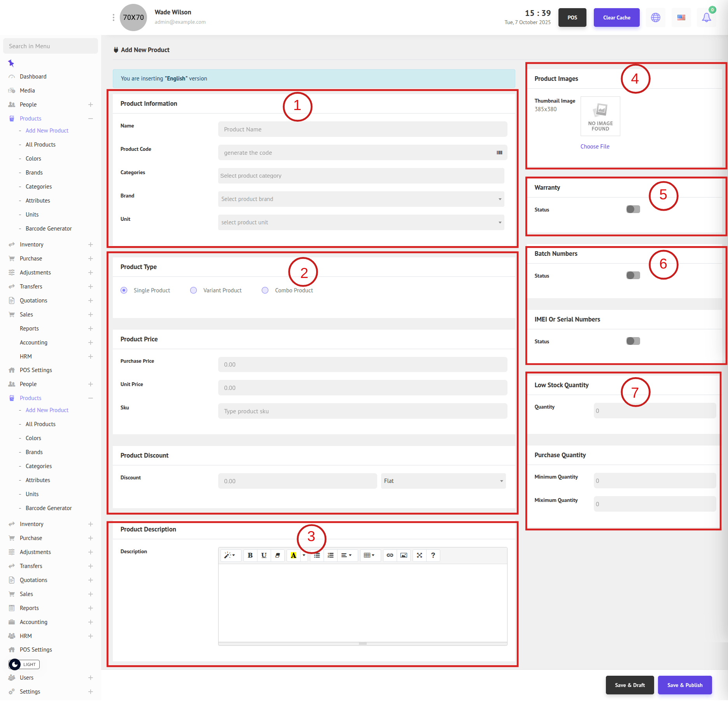Expand the product Unit dropdown
This screenshot has width=728, height=701.
(361, 222)
